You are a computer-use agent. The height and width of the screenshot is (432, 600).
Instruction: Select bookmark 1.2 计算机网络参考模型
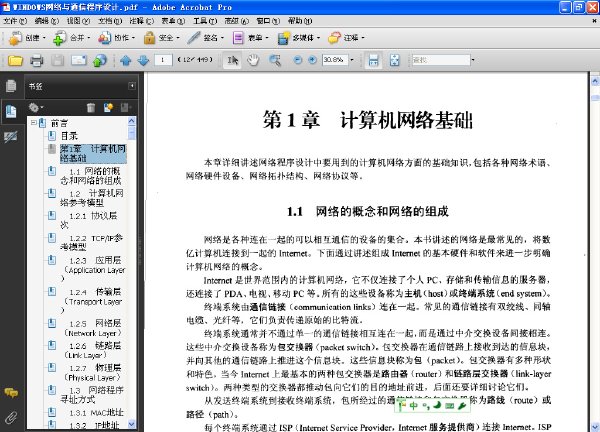[92, 198]
